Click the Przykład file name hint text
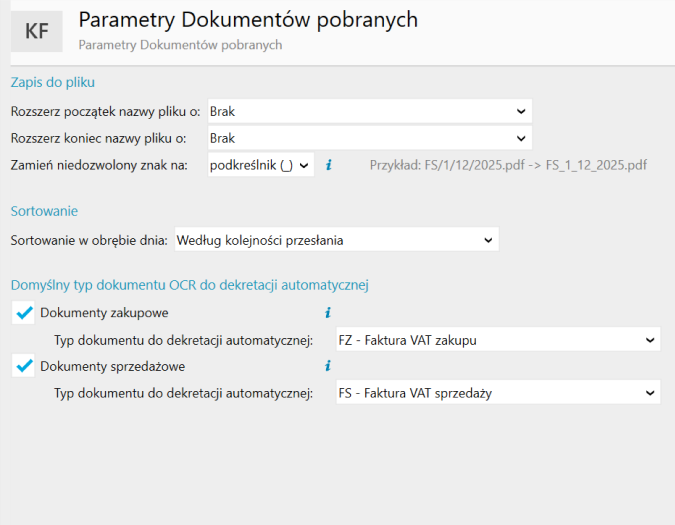 click(508, 165)
